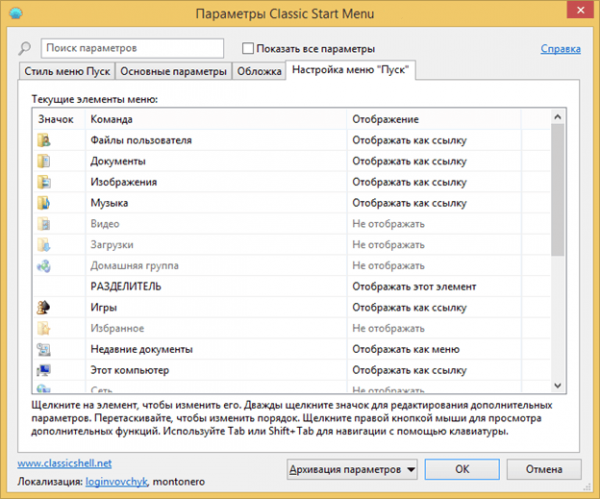Open the Архивация параметров dropdown button

click(352, 470)
